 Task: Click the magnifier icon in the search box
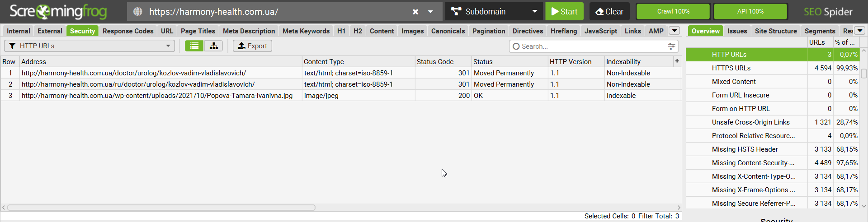[x=516, y=46]
